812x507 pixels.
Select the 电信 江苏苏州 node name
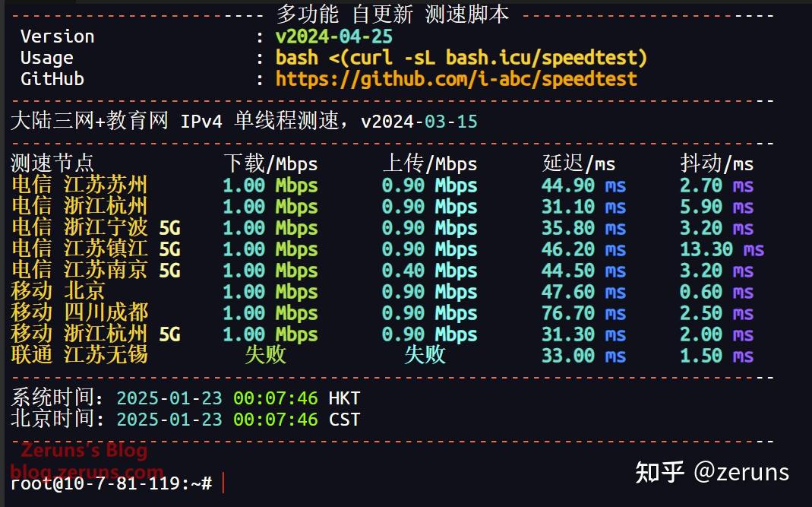click(80, 185)
